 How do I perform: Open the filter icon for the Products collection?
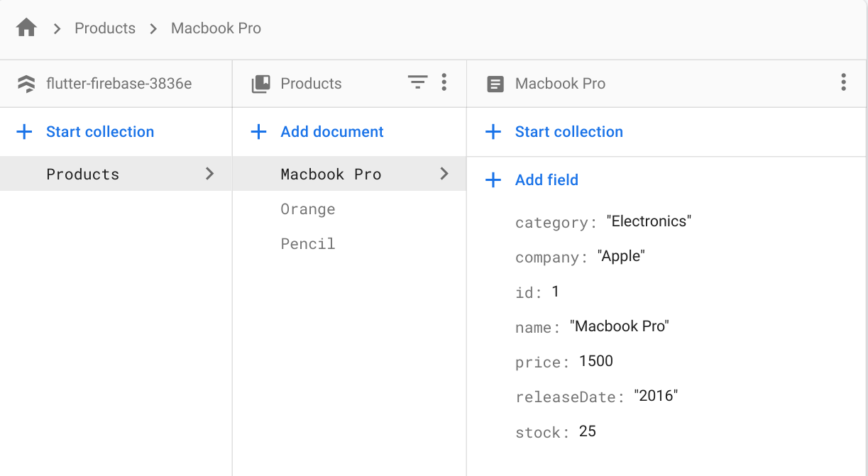[418, 83]
